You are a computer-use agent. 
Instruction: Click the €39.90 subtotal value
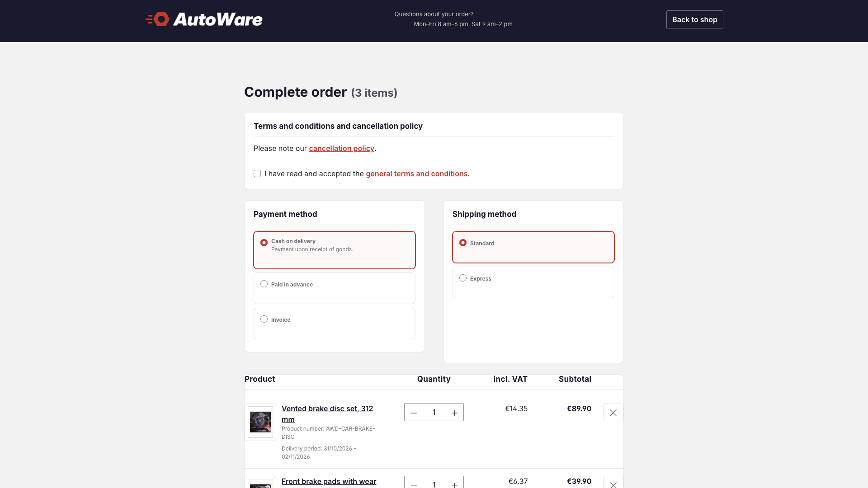[579, 481]
